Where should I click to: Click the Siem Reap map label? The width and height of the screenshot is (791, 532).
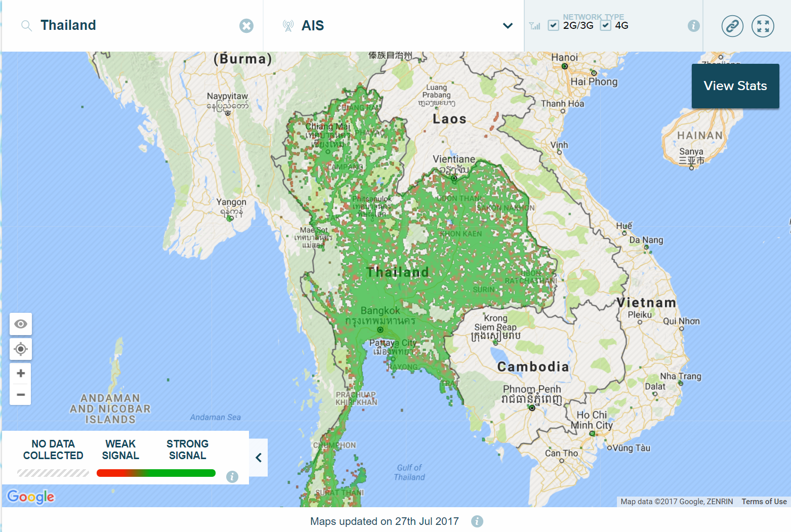(x=495, y=327)
